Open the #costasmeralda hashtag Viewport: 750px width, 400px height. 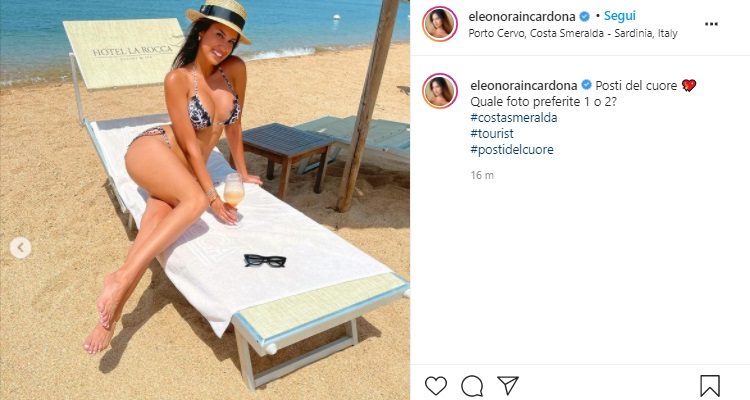(x=514, y=118)
